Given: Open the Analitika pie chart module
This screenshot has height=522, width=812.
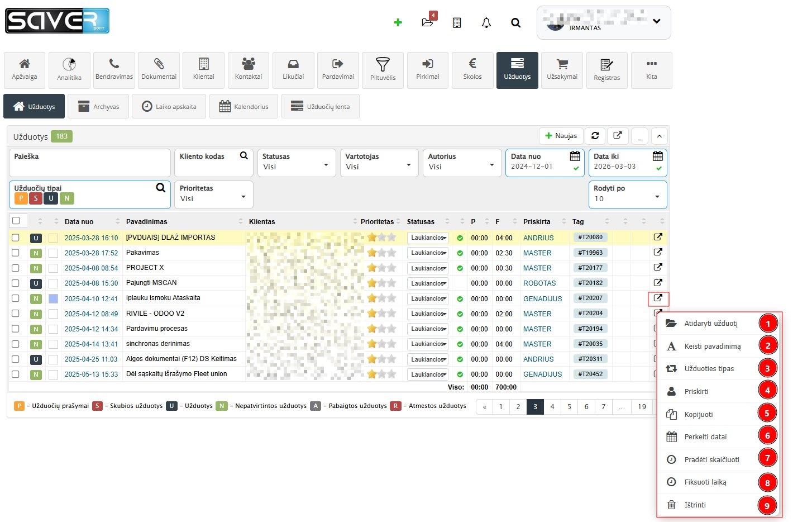Looking at the screenshot, I should 69,70.
